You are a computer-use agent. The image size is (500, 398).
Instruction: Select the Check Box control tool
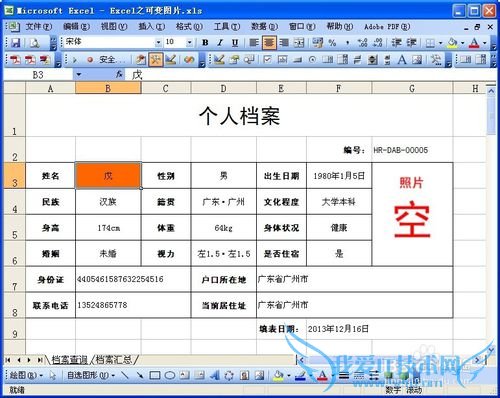coord(267,60)
